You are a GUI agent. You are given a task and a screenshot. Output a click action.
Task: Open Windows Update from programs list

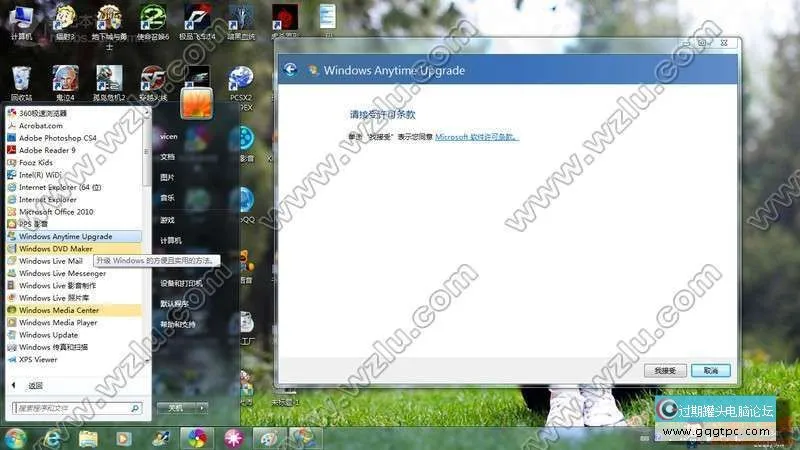(x=74, y=335)
